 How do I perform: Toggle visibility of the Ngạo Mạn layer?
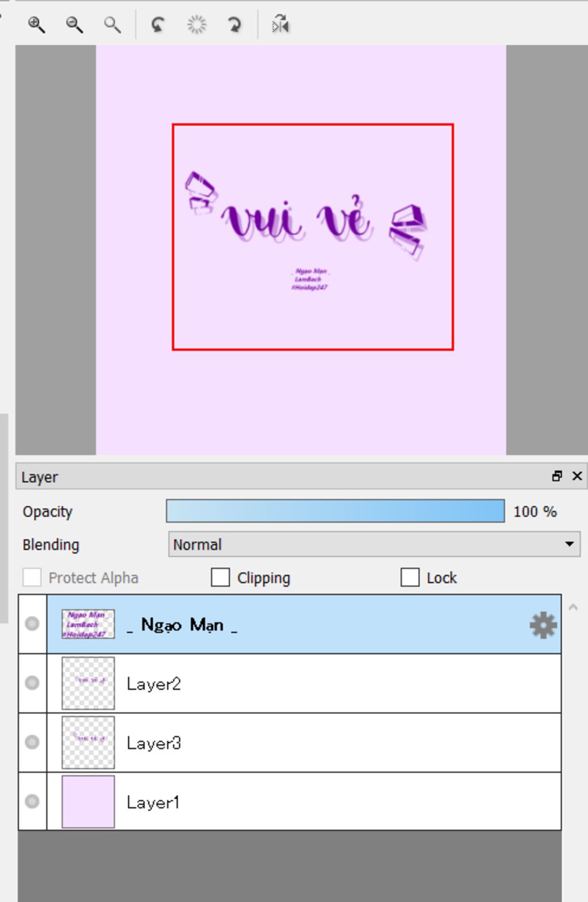(x=32, y=624)
